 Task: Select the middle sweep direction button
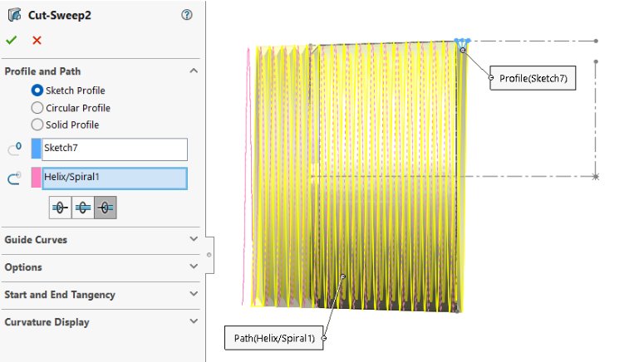(83, 208)
